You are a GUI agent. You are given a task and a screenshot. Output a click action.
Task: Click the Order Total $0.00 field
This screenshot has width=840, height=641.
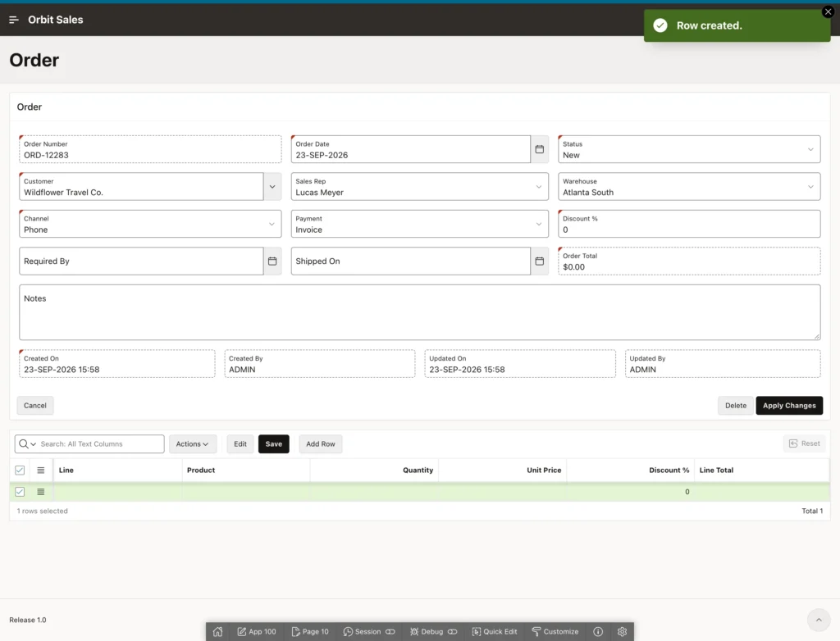(x=689, y=261)
